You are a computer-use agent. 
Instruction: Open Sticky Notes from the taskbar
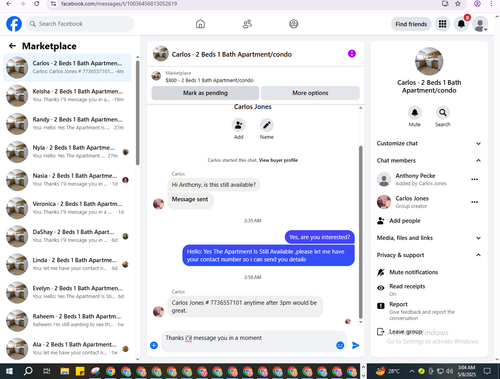(x=80, y=371)
